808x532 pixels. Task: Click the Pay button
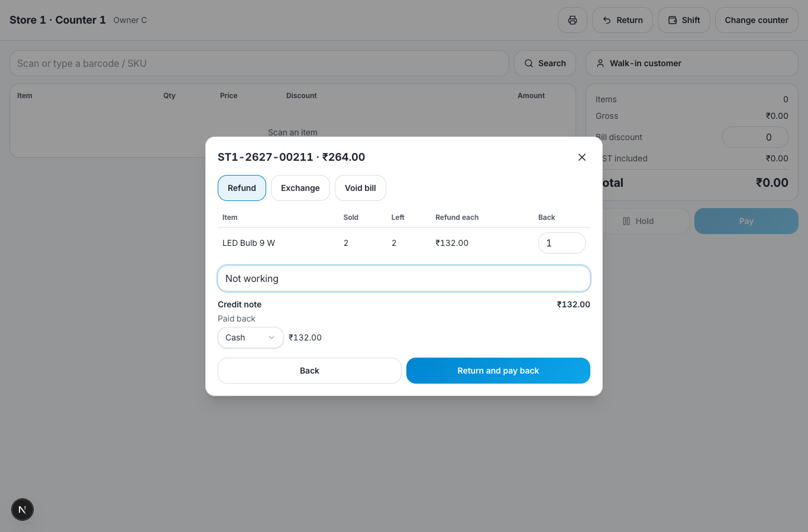pyautogui.click(x=746, y=221)
